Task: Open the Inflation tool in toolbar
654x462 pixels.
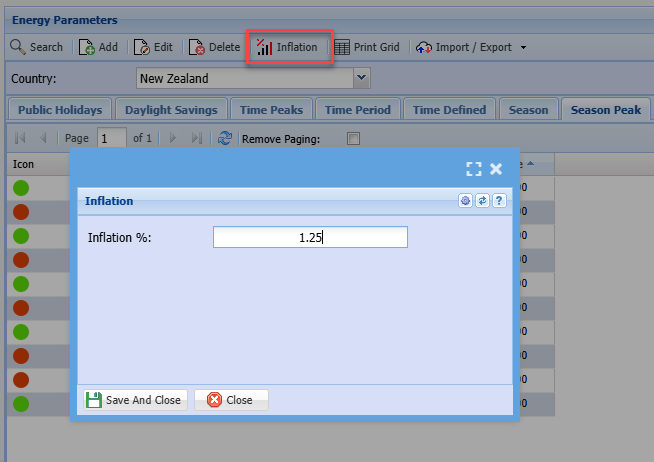Action: [x=288, y=47]
